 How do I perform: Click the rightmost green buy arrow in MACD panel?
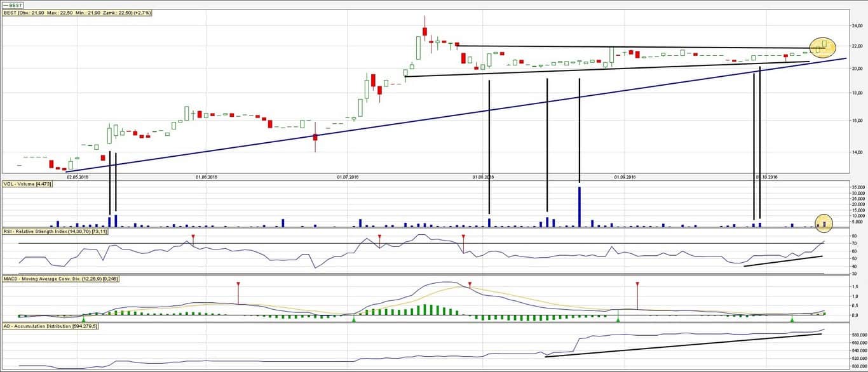(792, 318)
